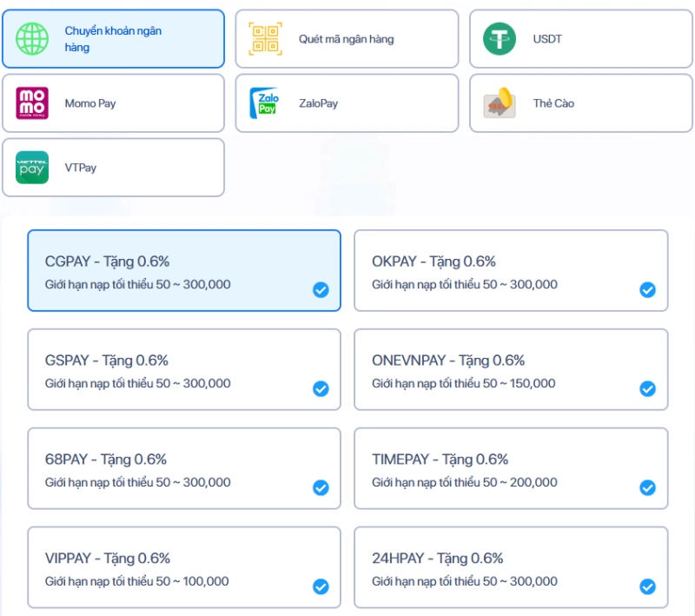The height and width of the screenshot is (616, 695).
Task: Click the blue checkmark icon on CGPAY
Action: pyautogui.click(x=321, y=290)
